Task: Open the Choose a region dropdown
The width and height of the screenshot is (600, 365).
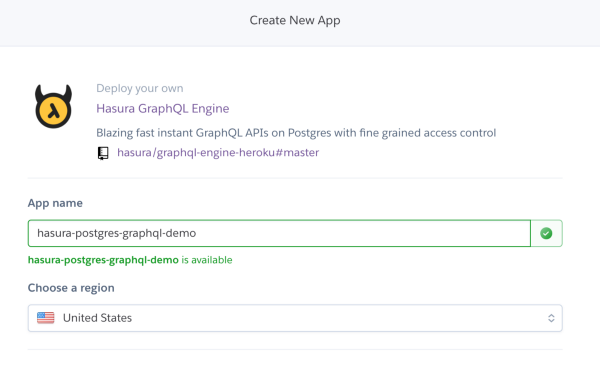Action: (x=295, y=318)
